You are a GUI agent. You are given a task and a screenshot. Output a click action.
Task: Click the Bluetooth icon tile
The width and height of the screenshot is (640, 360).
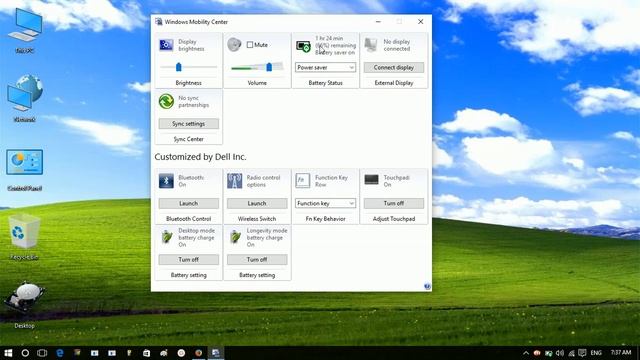(x=166, y=181)
